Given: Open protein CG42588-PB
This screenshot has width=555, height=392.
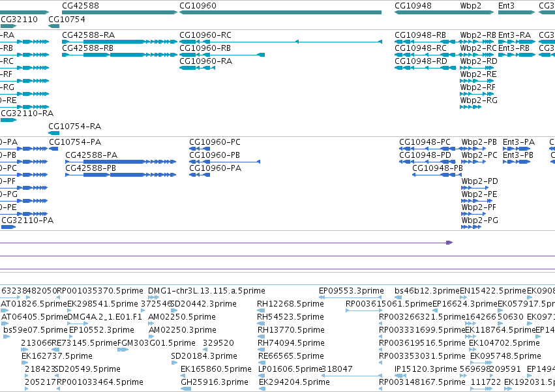Looking at the screenshot, I should (x=91, y=168).
